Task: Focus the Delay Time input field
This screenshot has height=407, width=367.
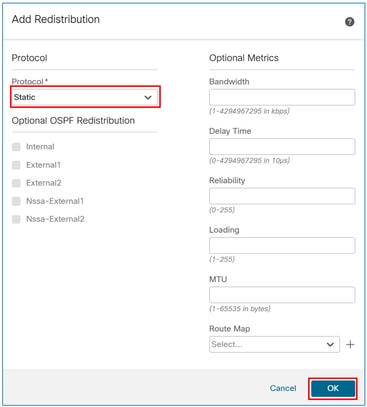Action: pos(282,147)
